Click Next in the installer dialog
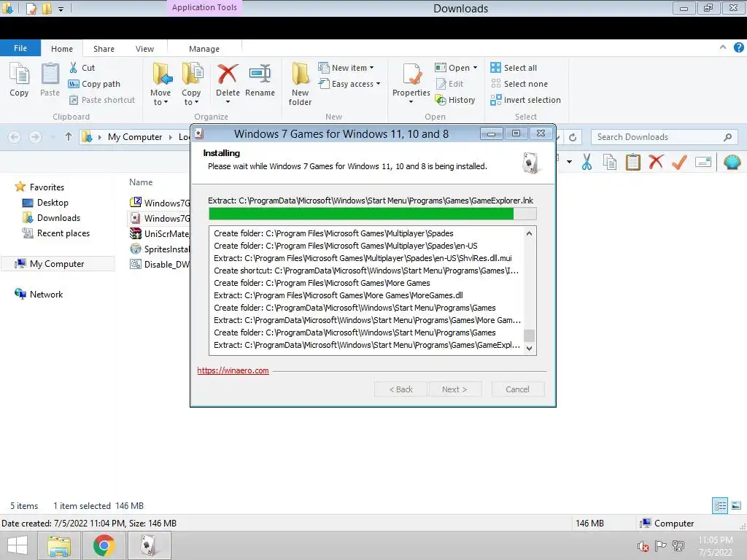 pos(454,389)
